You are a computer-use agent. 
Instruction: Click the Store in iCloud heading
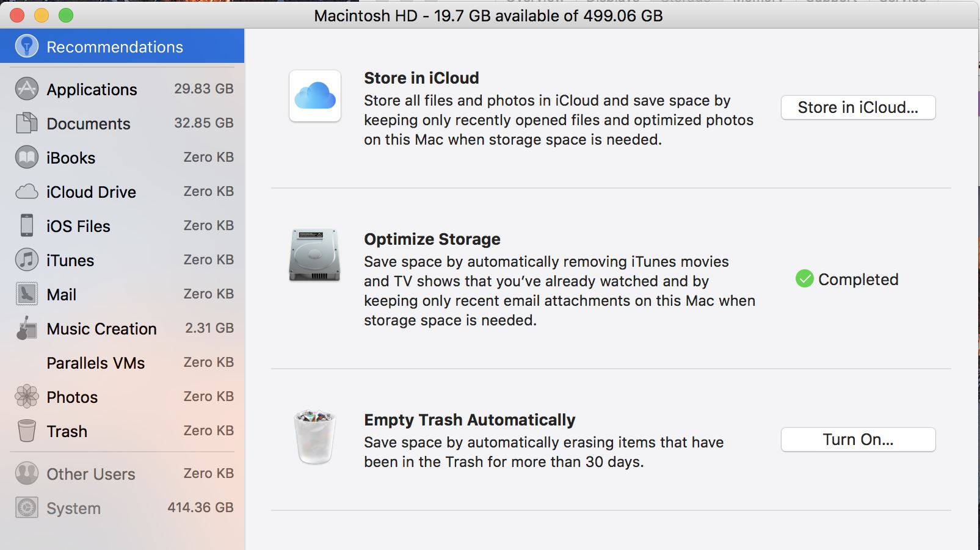pyautogui.click(x=421, y=78)
